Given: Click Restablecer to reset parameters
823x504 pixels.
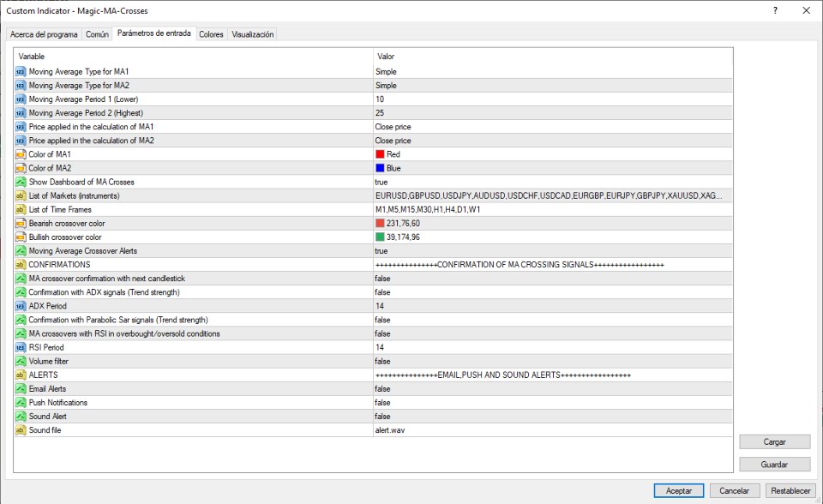Looking at the screenshot, I should [x=790, y=491].
